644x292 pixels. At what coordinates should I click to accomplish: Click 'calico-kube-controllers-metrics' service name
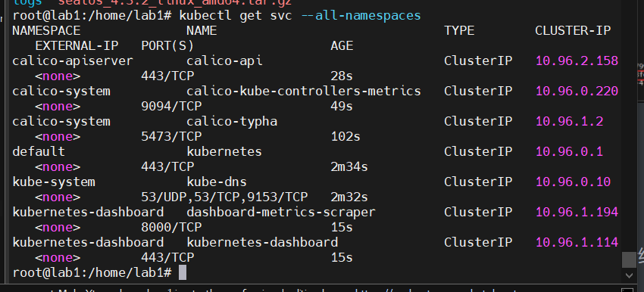click(x=304, y=91)
